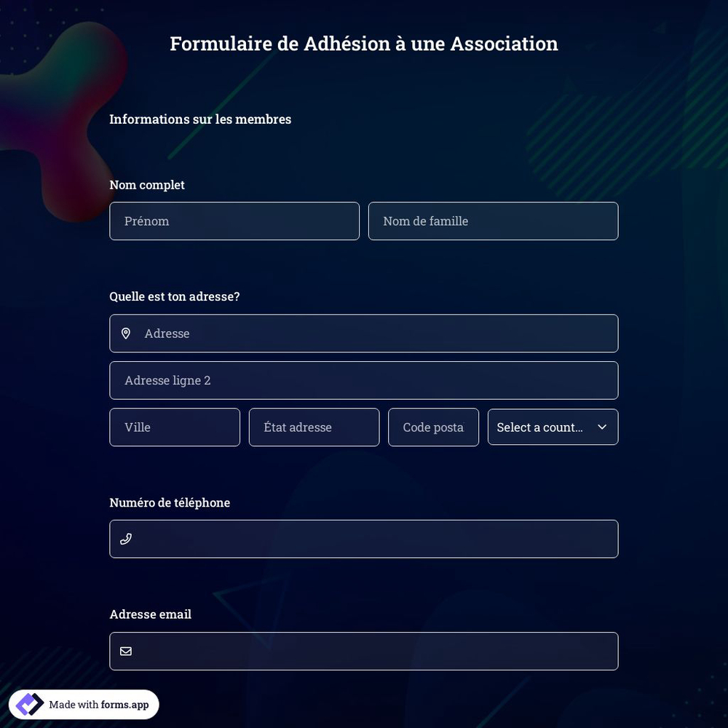Expand the country list for Code postal row
This screenshot has height=728, width=728.
click(553, 427)
